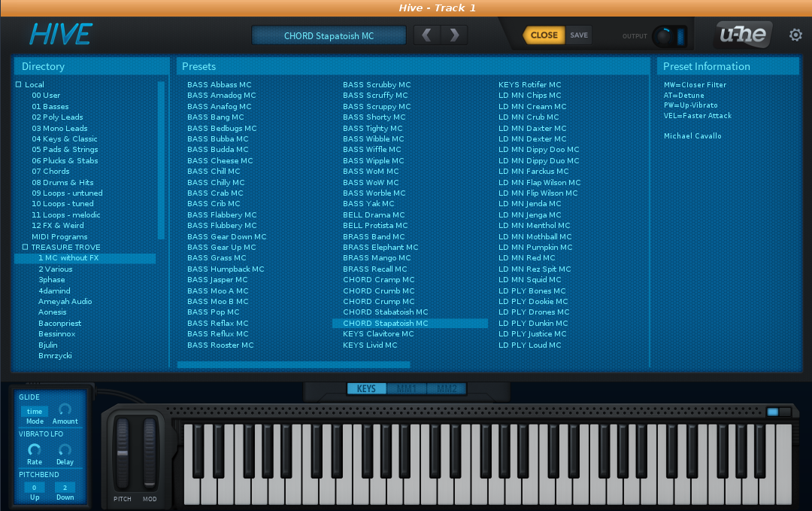812x511 pixels.
Task: Load preset CHORD Stabatoish MC
Action: (x=385, y=312)
